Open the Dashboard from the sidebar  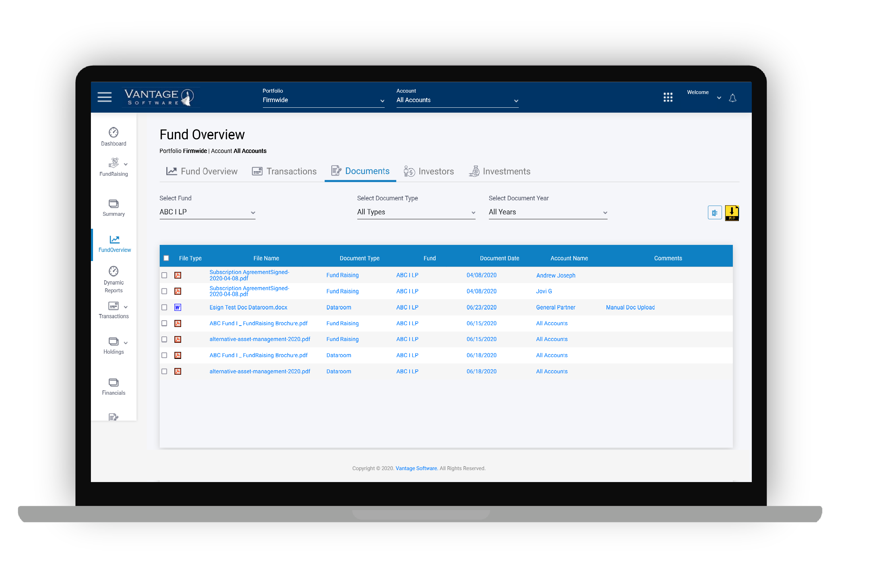pyautogui.click(x=114, y=136)
